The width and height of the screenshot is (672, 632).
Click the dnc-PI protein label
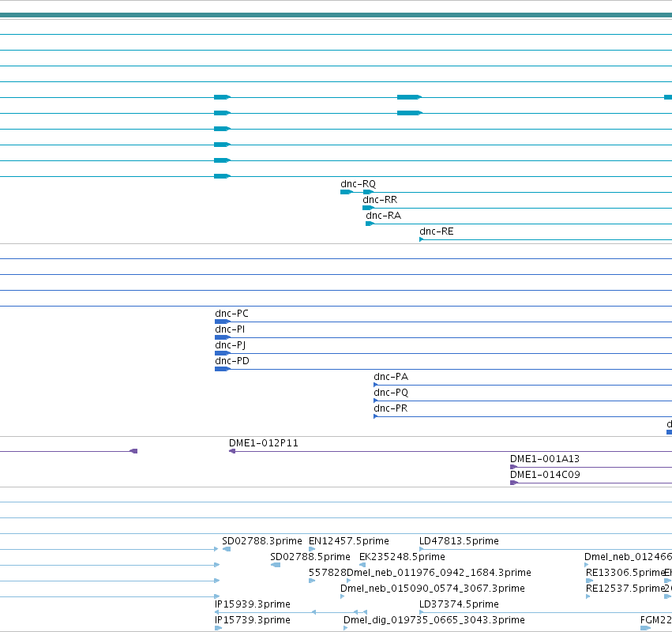coord(230,329)
